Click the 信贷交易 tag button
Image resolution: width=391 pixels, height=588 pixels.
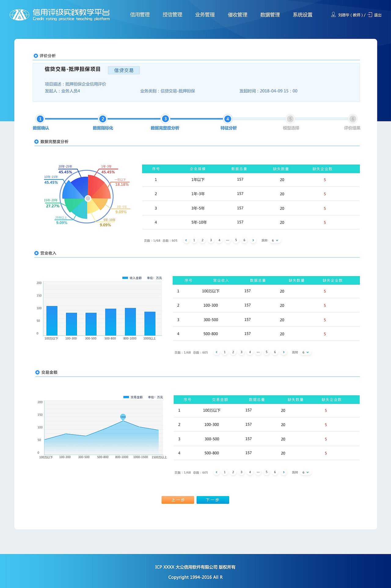124,70
